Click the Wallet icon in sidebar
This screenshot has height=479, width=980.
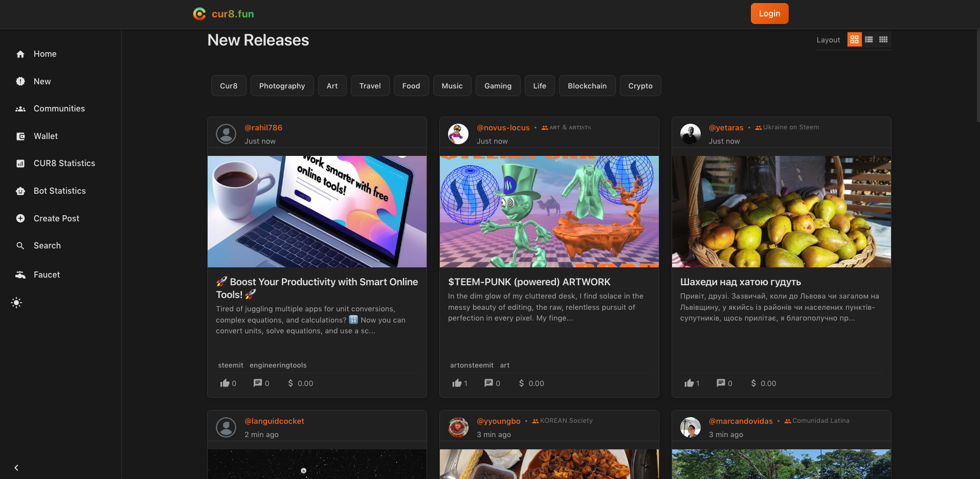(20, 136)
